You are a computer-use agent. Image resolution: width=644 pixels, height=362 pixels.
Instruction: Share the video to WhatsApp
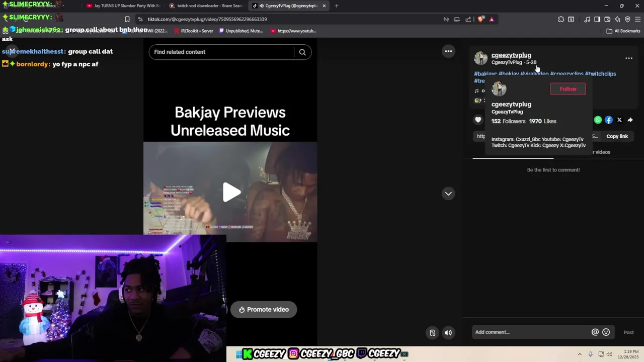click(x=598, y=120)
